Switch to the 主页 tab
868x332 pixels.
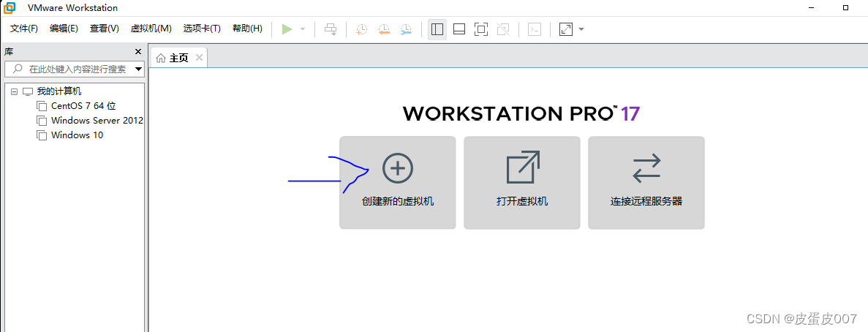pyautogui.click(x=178, y=58)
